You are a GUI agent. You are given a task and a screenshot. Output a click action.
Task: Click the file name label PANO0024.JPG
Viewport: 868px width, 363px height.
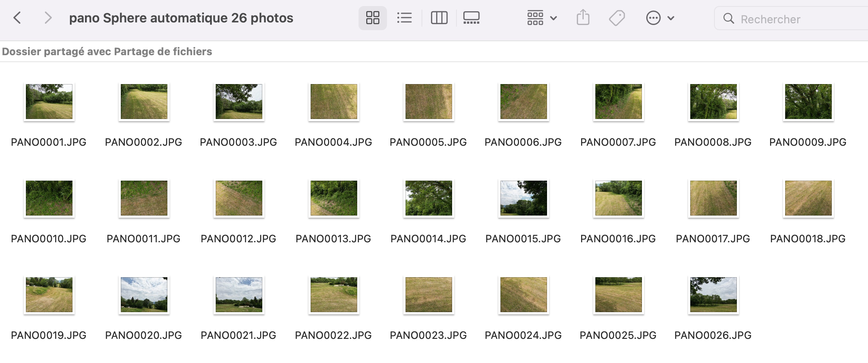click(x=523, y=335)
